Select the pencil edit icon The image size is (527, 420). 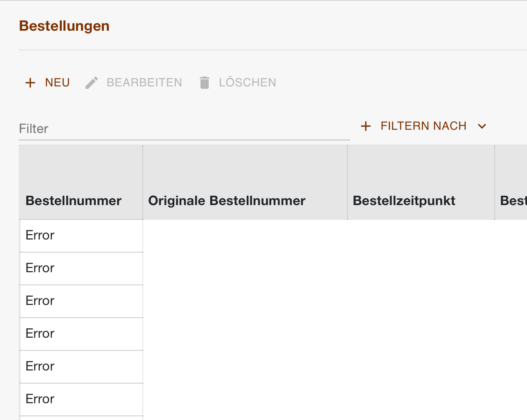click(x=91, y=82)
